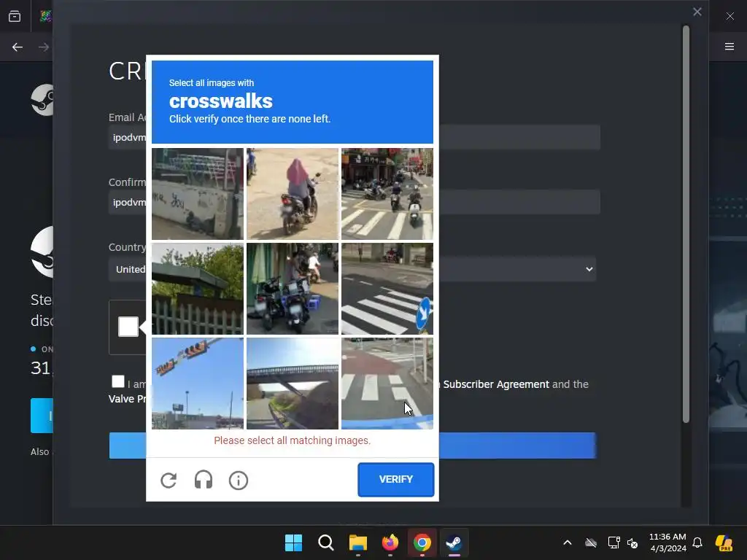Click the colorful tab favicon

(46, 16)
